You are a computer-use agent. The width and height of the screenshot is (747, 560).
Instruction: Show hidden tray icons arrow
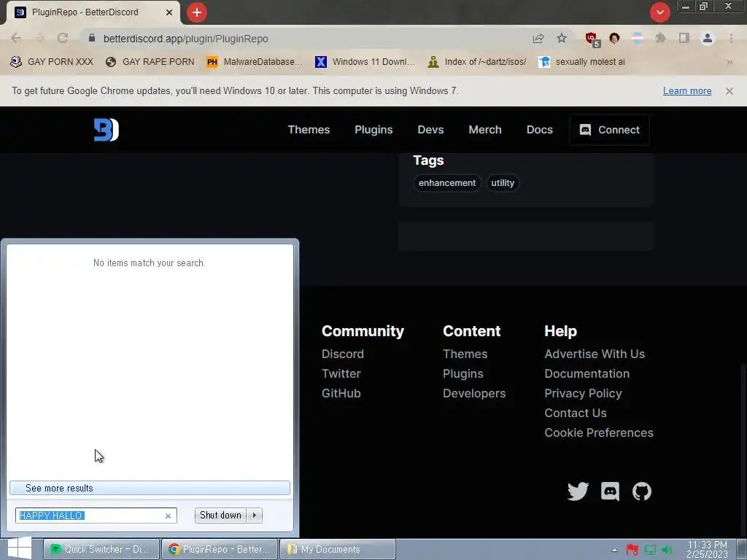[x=614, y=550]
